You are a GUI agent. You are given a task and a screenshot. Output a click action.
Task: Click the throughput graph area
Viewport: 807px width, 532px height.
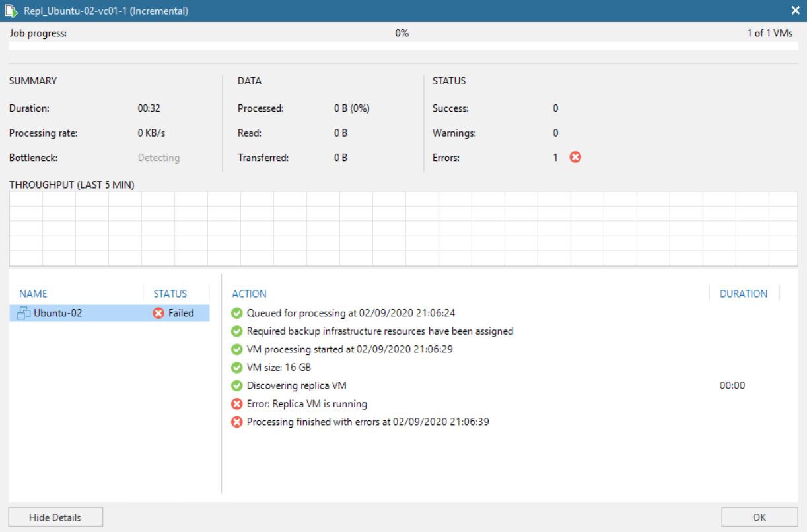click(x=403, y=228)
